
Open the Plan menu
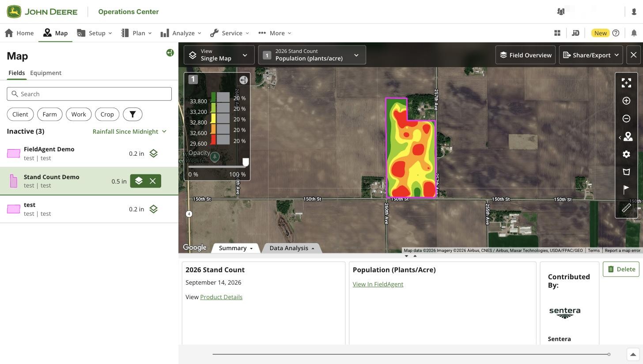pyautogui.click(x=136, y=33)
